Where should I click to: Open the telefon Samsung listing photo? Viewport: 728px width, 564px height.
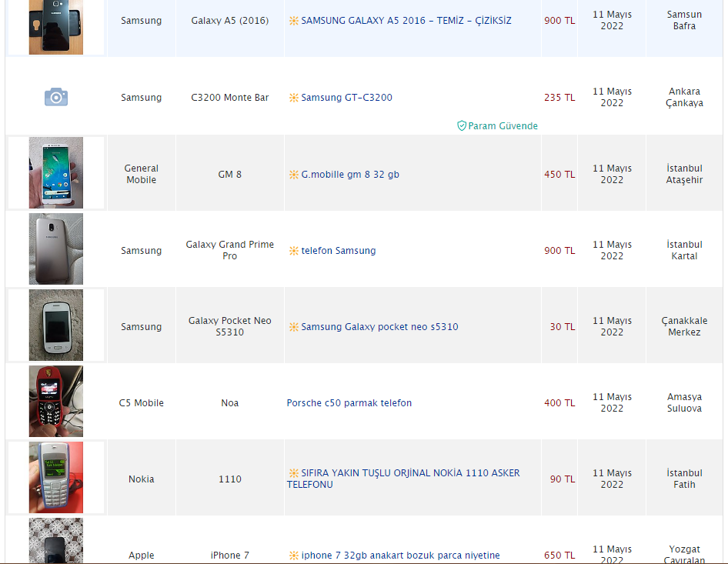[55, 249]
